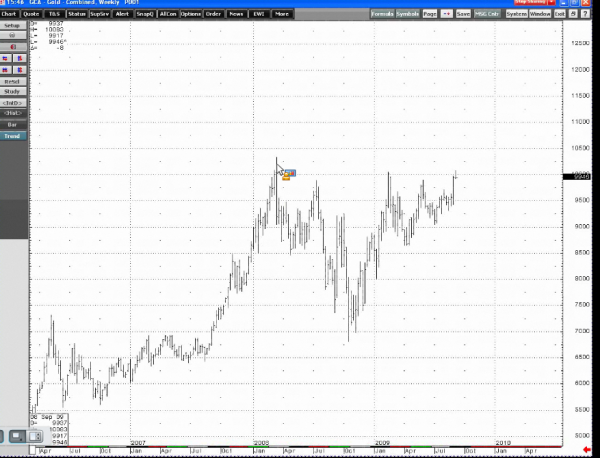Toggle the ReSd sidebar button
600x458 pixels.
pos(14,81)
